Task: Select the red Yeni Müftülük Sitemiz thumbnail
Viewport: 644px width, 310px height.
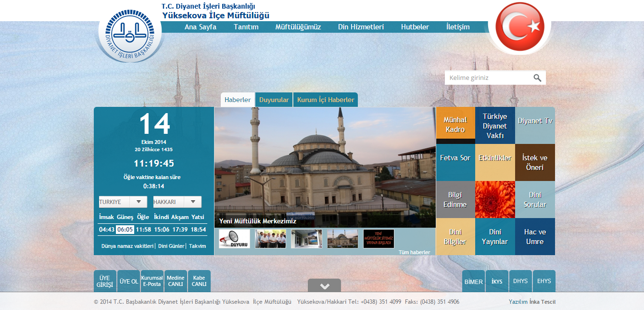Action: pos(379,239)
